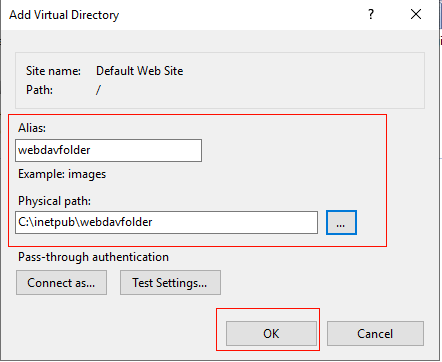Image resolution: width=442 pixels, height=362 pixels.
Task: Click the Alias text field
Action: point(108,150)
